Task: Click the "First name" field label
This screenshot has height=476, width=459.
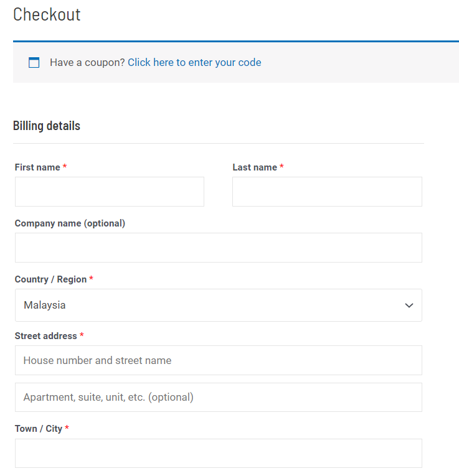Action: (37, 167)
